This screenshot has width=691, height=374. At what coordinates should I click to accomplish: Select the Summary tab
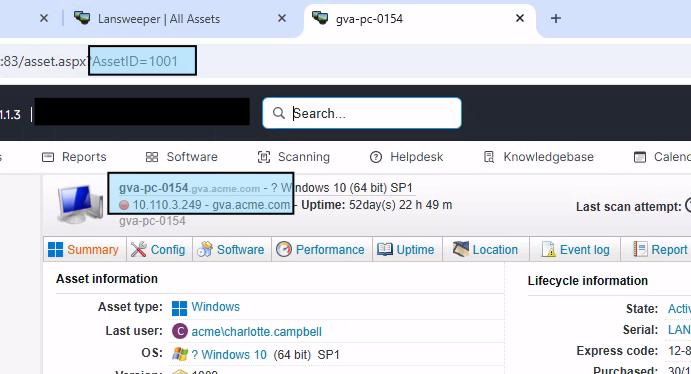coord(84,249)
